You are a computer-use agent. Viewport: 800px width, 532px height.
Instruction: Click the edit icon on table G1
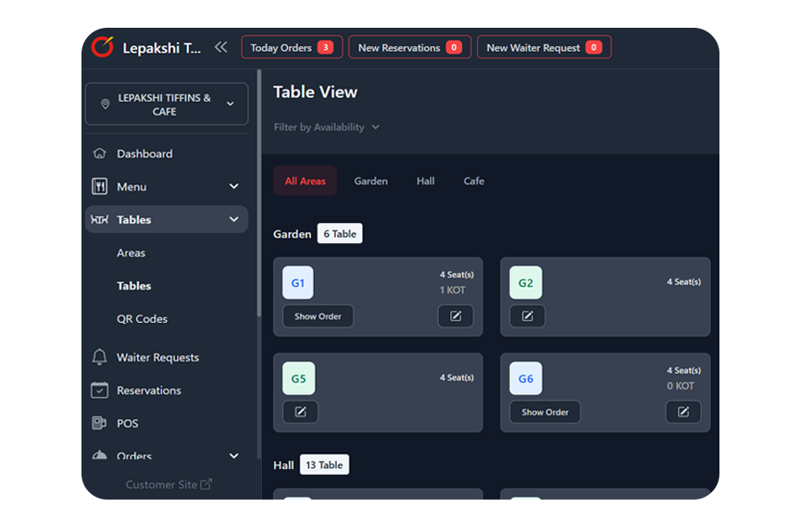pyautogui.click(x=455, y=316)
